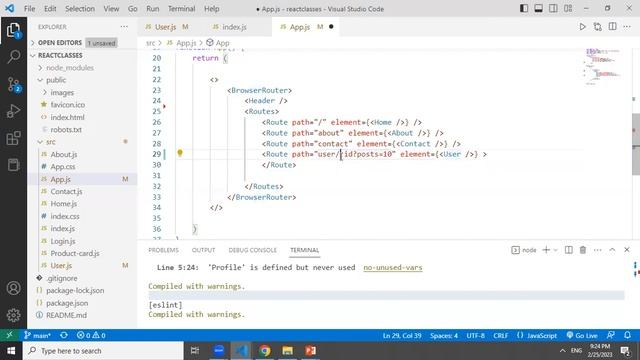Collapse the public folder
This screenshot has height=360, width=640.
[56, 80]
